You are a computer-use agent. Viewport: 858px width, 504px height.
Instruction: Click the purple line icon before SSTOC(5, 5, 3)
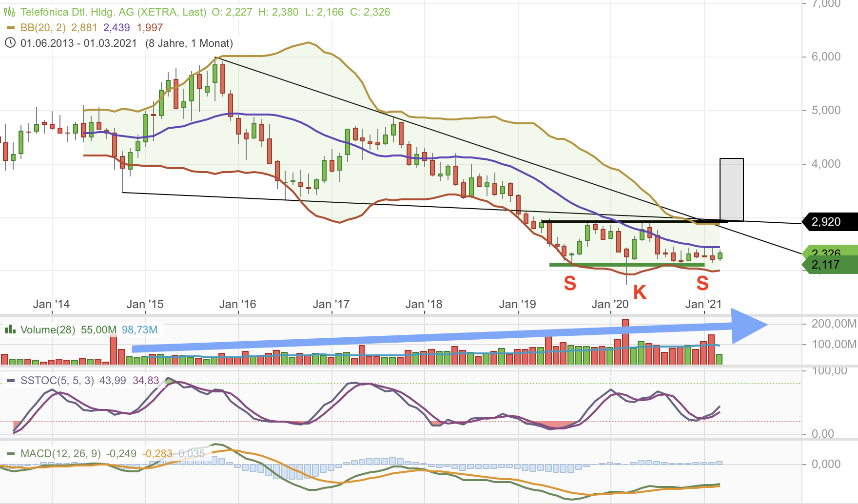(11, 381)
